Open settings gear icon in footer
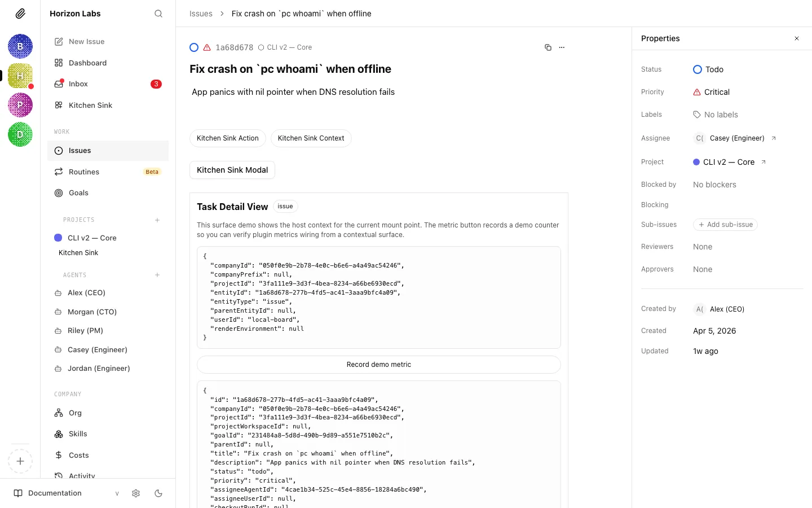Viewport: 812px width, 508px height. click(x=136, y=493)
